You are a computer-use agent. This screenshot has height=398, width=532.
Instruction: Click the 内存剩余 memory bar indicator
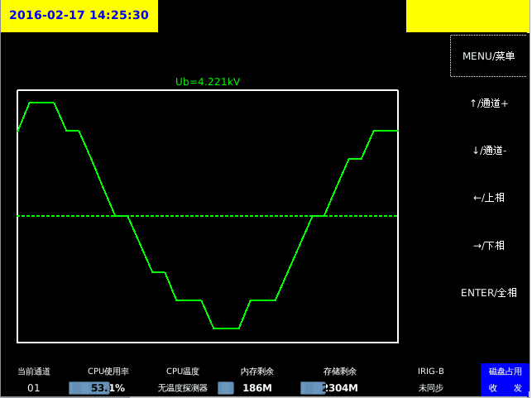[226, 388]
